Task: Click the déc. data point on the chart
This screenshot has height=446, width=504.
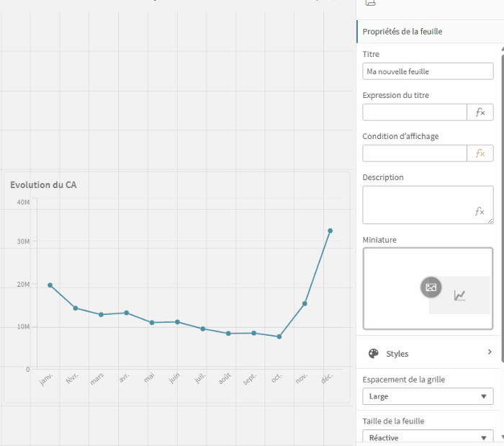Action: 330,231
